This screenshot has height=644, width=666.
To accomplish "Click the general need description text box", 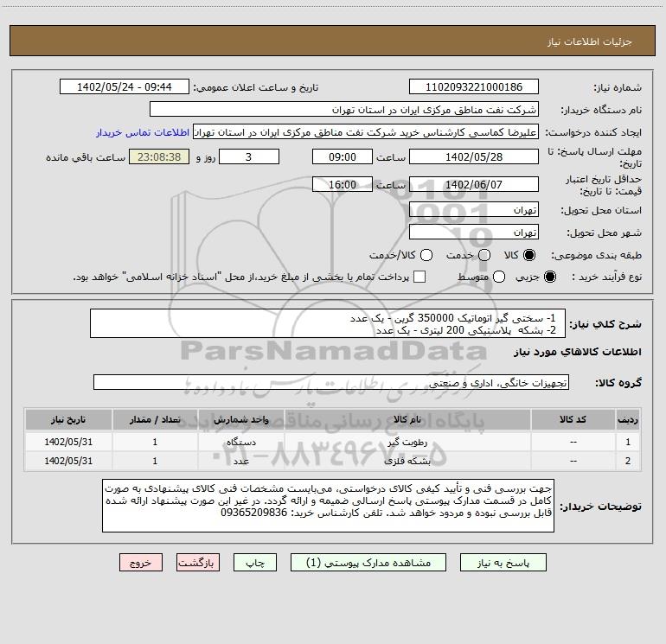I will coord(328,323).
